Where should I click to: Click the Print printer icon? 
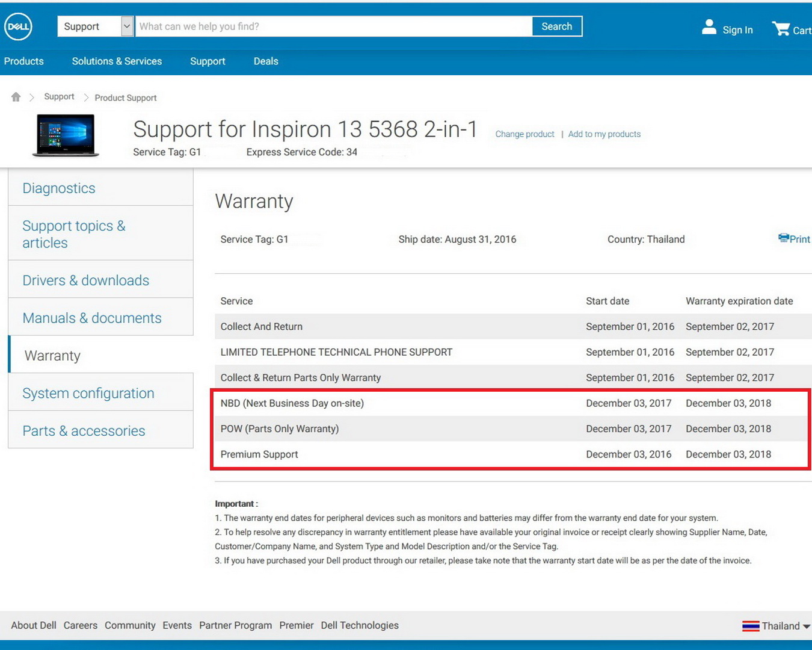point(783,238)
